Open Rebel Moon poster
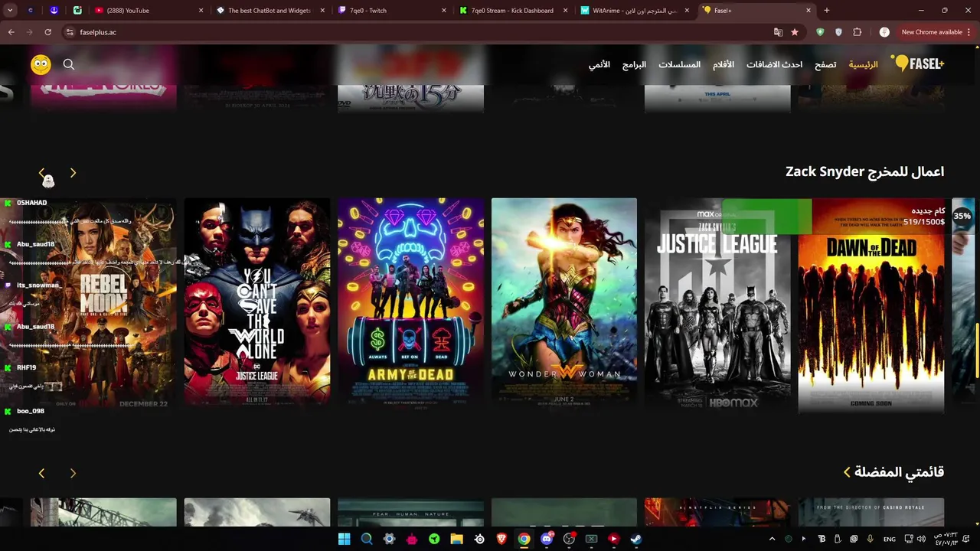980x551 pixels. pos(103,305)
